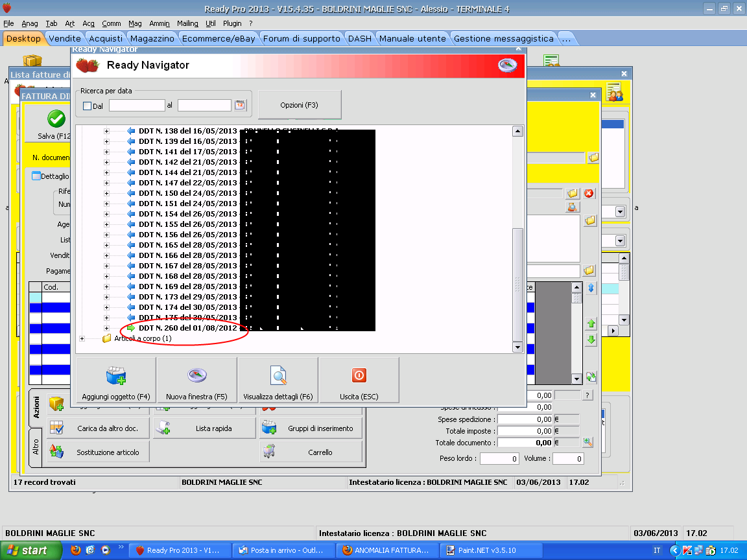Click the question mark help button

coord(588,395)
